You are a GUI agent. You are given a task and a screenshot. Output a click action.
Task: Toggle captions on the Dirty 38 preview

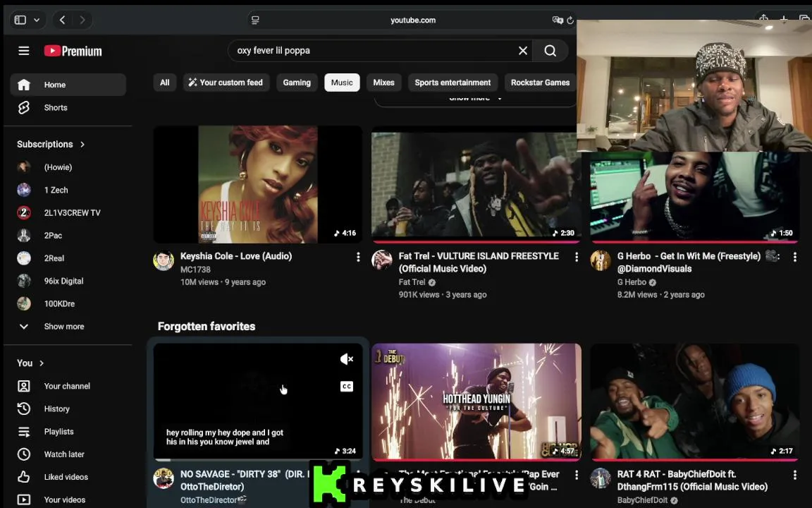point(347,386)
